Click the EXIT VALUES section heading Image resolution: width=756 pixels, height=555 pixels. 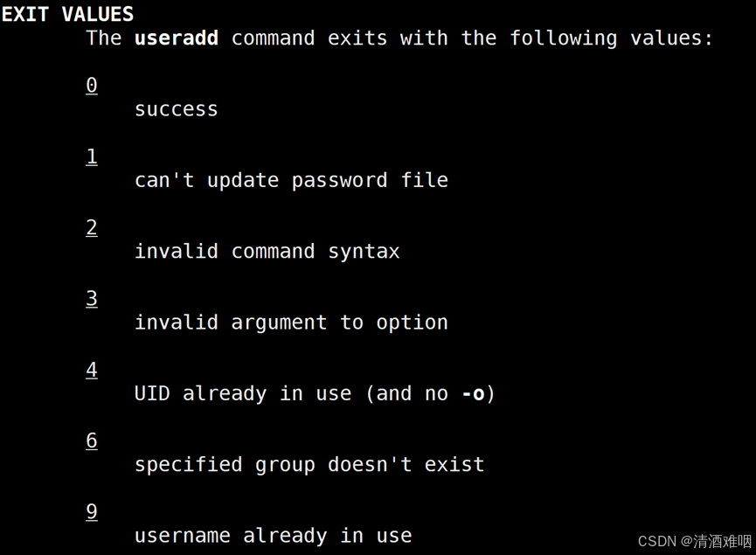pyautogui.click(x=67, y=14)
